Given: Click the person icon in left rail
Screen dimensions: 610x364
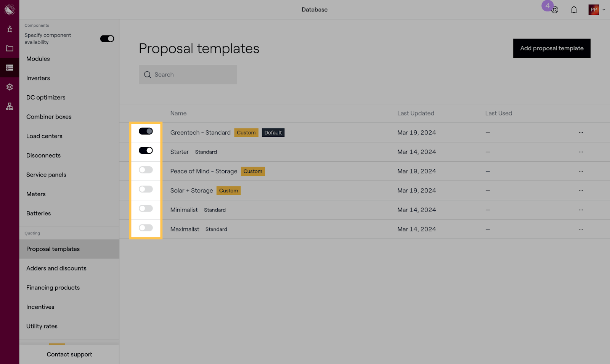Looking at the screenshot, I should coord(10,29).
